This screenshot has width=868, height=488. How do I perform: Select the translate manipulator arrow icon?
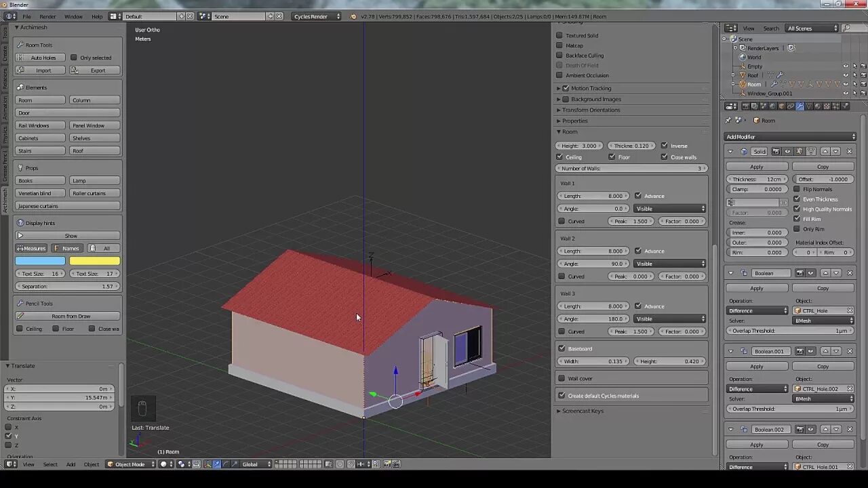pyautogui.click(x=217, y=464)
